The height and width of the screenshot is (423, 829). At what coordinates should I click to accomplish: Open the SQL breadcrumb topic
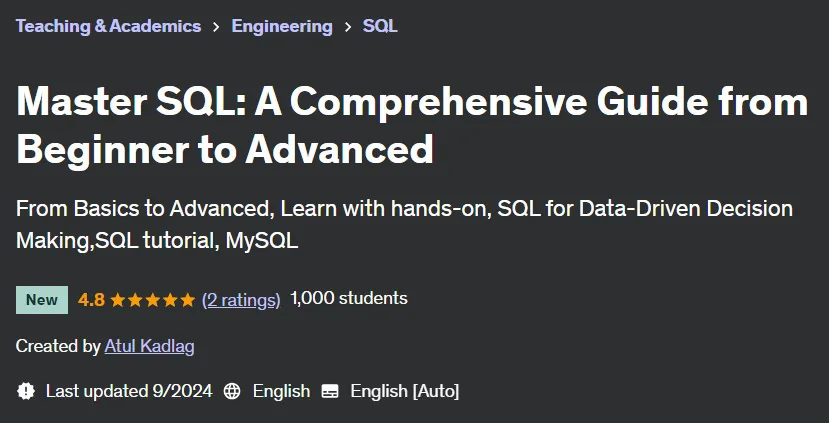point(380,26)
